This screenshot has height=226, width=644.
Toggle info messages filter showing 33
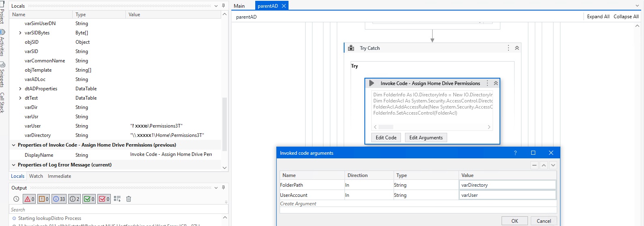[59, 199]
